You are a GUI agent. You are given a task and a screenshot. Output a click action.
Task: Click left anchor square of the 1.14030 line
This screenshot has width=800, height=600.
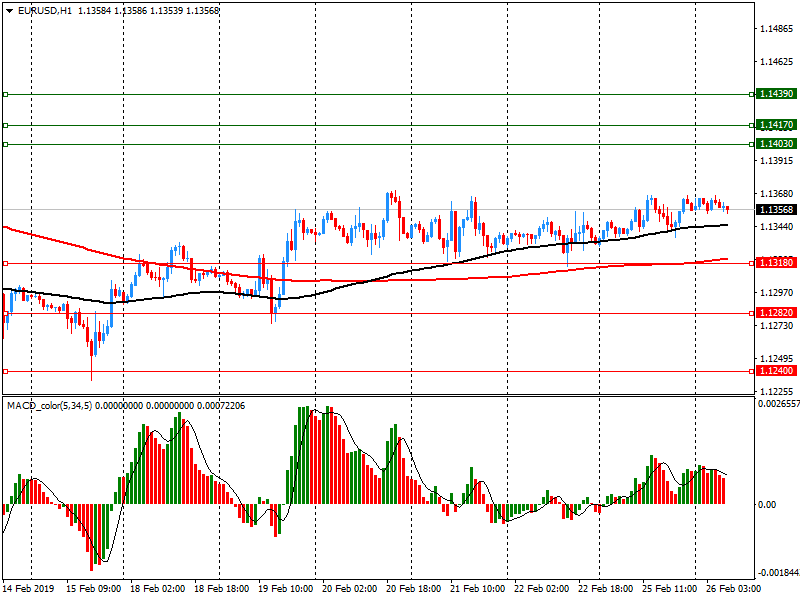pos(5,144)
